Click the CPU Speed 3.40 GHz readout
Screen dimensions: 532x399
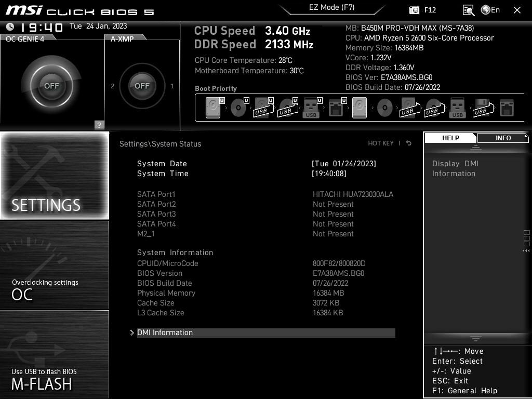pos(252,31)
